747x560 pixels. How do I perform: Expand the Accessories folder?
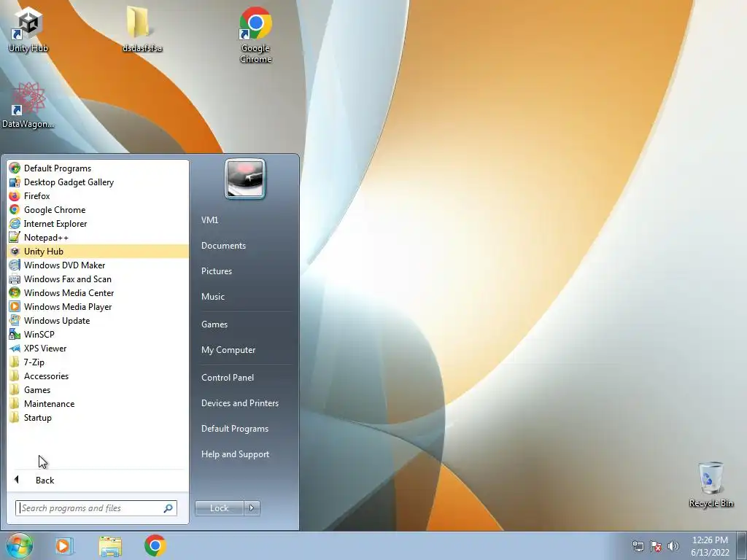(98, 376)
